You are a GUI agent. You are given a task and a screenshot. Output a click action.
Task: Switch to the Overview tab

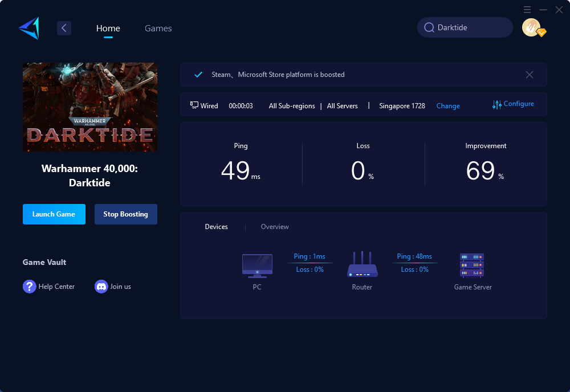[275, 227]
